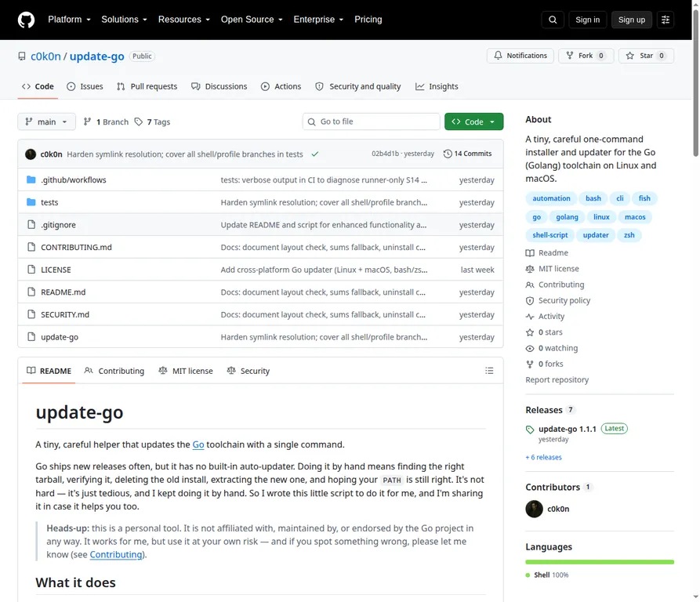
Task: Open the main branch selector dropdown
Action: (x=46, y=121)
